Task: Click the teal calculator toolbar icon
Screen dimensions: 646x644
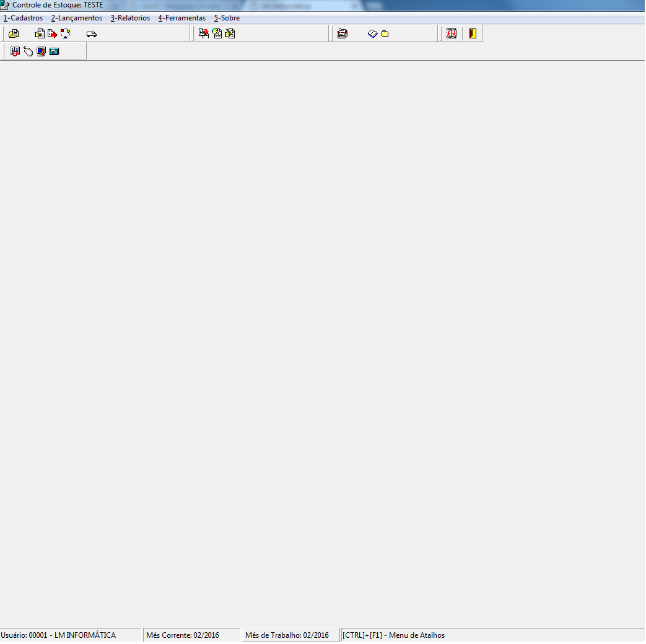Action: pyautogui.click(x=54, y=51)
